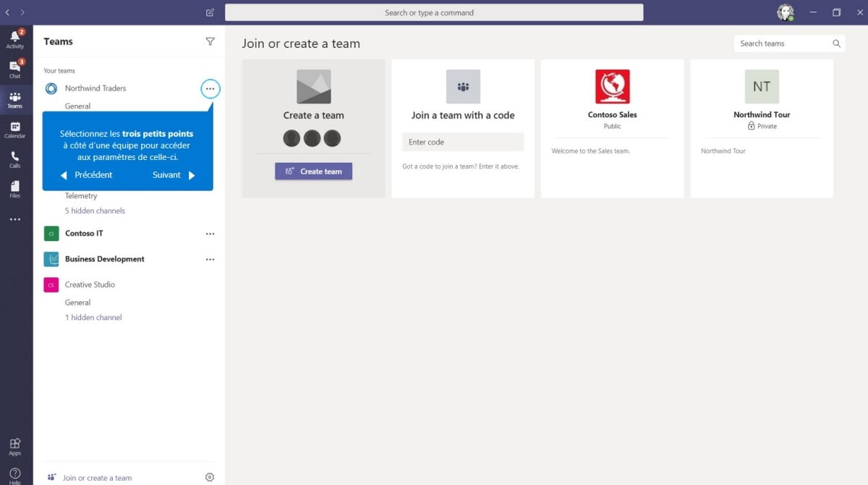Select Business Development team

tap(105, 259)
